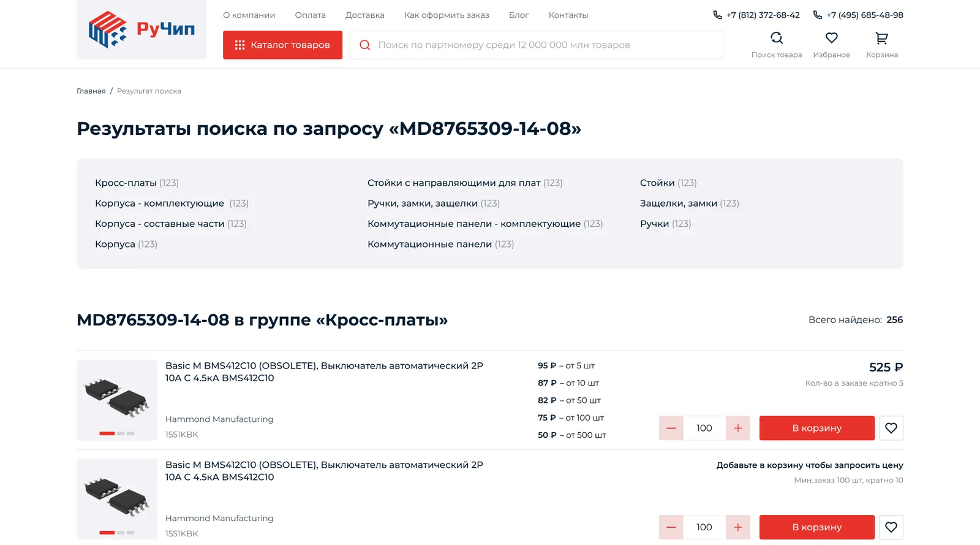Screen dimensions: 980x545
Task: Increase quantity for the 525 ₽ product
Action: tap(738, 428)
